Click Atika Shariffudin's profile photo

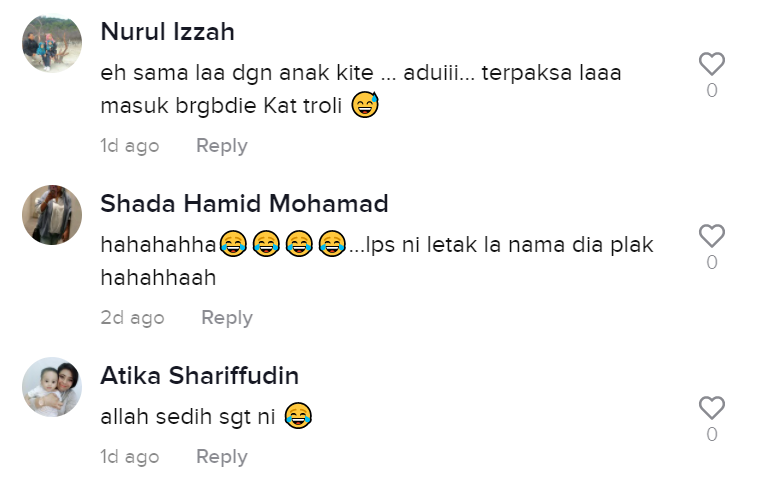pos(52,387)
